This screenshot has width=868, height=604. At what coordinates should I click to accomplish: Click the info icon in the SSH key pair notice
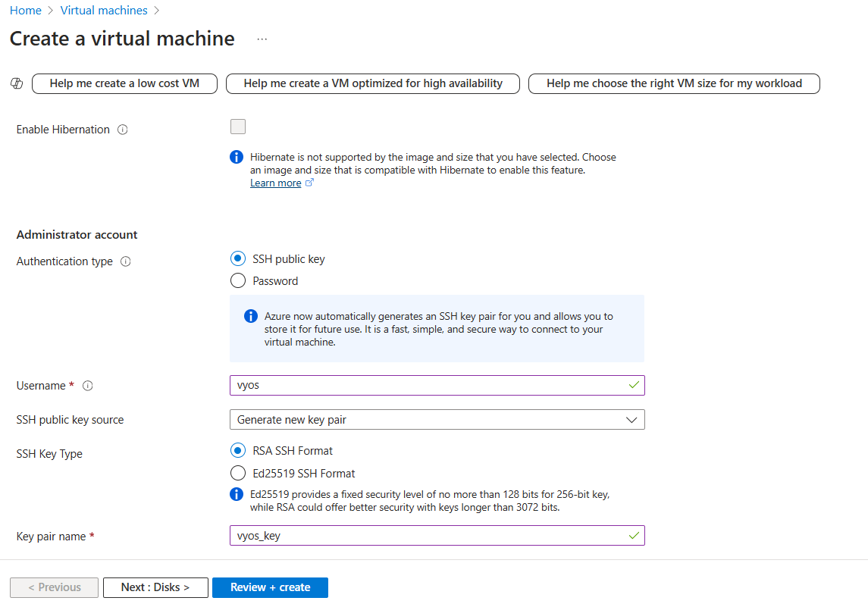coord(250,316)
